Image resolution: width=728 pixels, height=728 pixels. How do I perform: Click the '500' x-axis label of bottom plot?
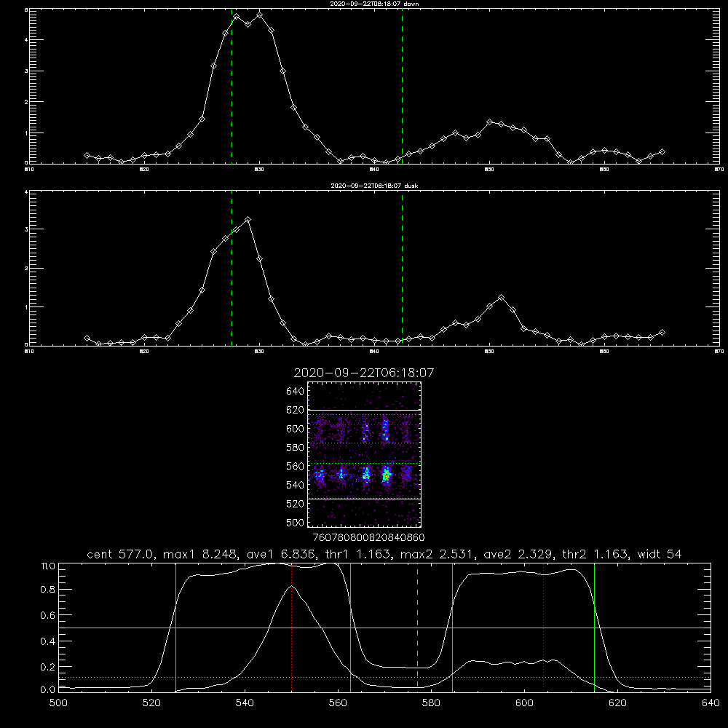pos(58,703)
